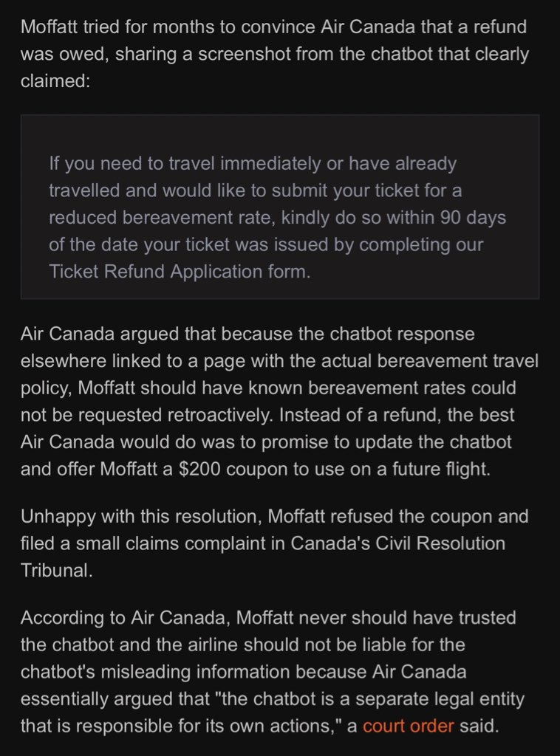
Task: Click the quoted chatbot response block
Action: click(x=280, y=207)
